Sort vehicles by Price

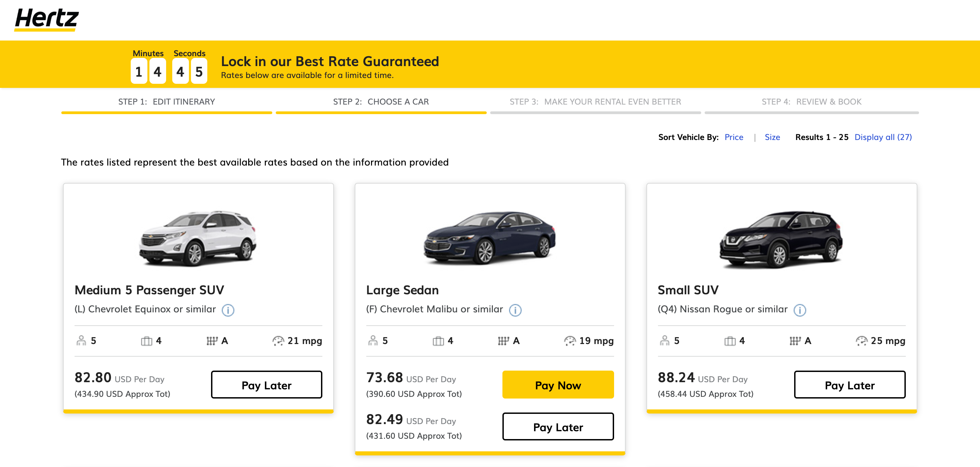click(734, 137)
